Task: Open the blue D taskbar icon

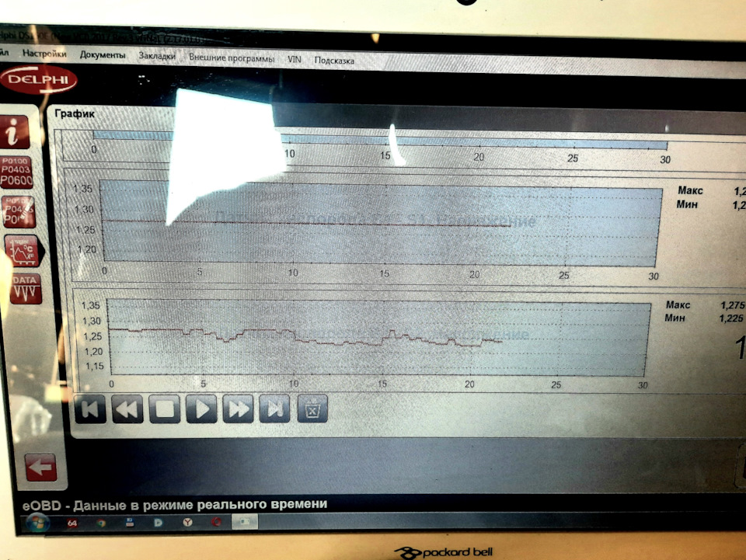Action: tap(159, 523)
